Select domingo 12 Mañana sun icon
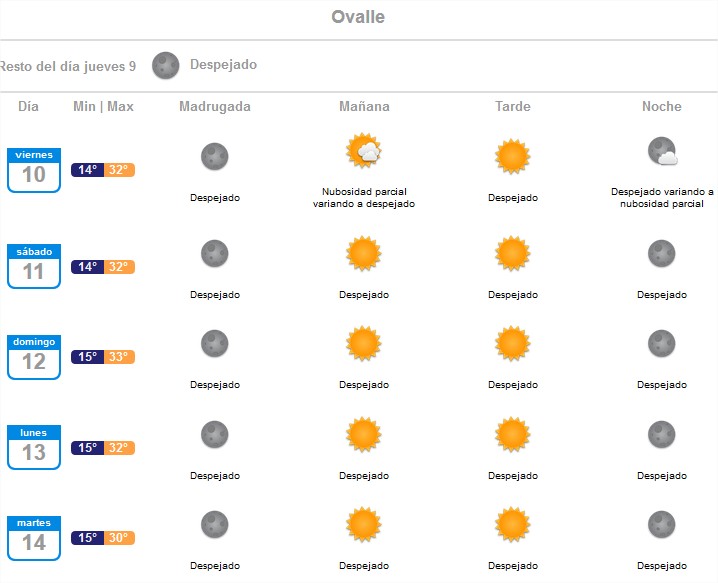 coord(364,343)
